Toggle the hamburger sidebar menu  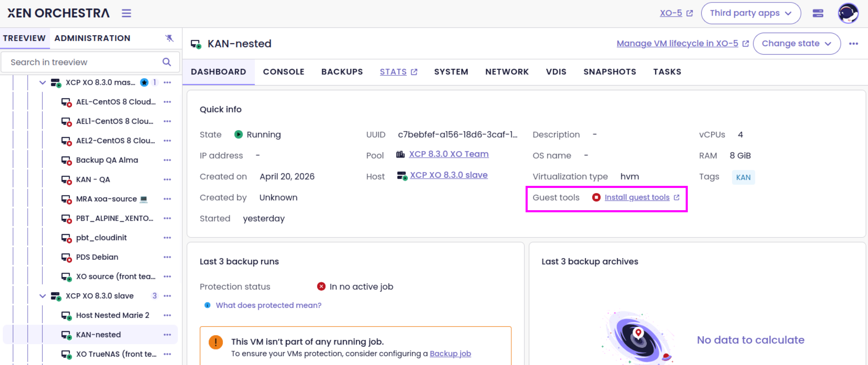(126, 13)
